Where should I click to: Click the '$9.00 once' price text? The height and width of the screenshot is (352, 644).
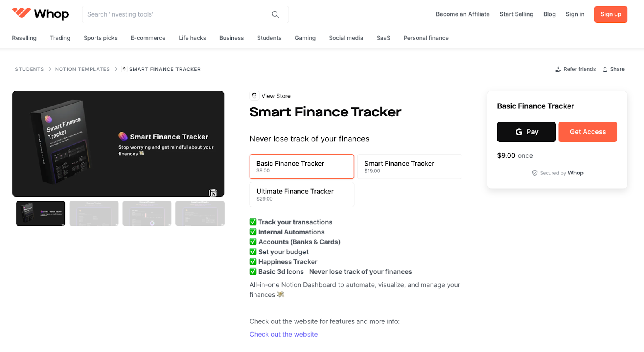click(515, 155)
